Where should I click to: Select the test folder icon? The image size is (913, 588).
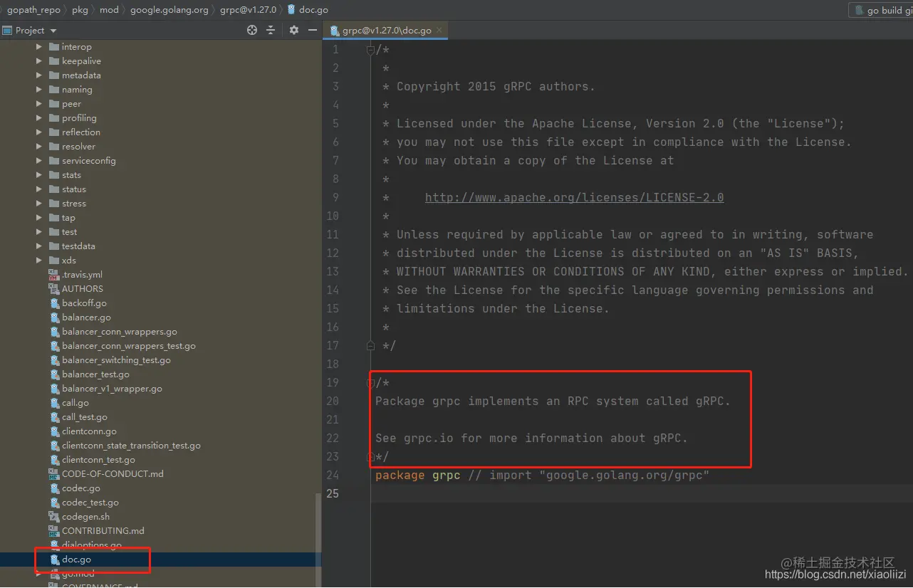(54, 232)
